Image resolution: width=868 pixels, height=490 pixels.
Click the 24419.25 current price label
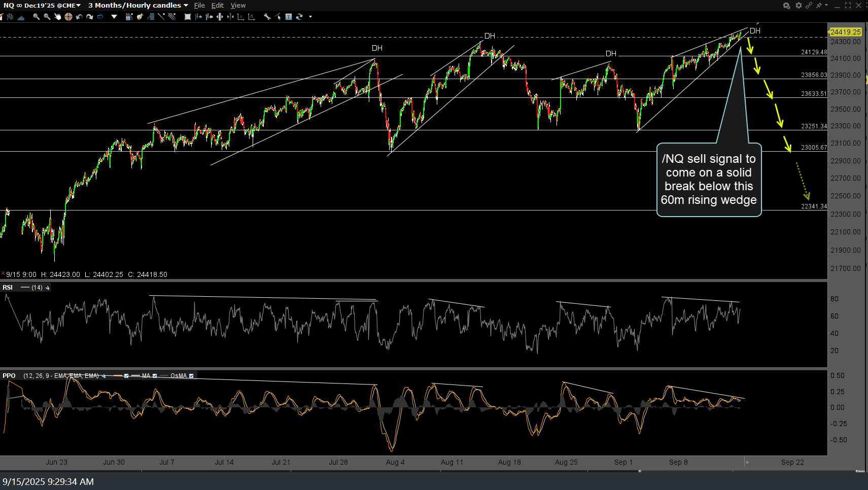pyautogui.click(x=845, y=31)
